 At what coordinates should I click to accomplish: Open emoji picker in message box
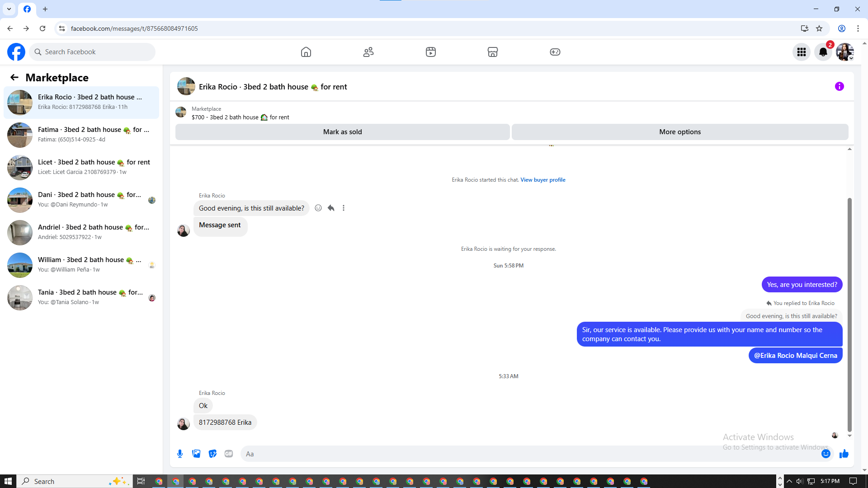pos(826,454)
